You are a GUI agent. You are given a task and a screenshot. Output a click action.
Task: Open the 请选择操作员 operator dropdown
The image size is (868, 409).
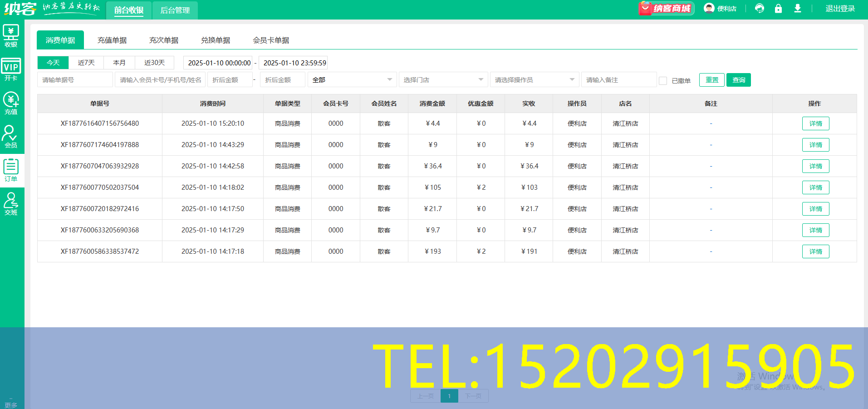click(534, 79)
